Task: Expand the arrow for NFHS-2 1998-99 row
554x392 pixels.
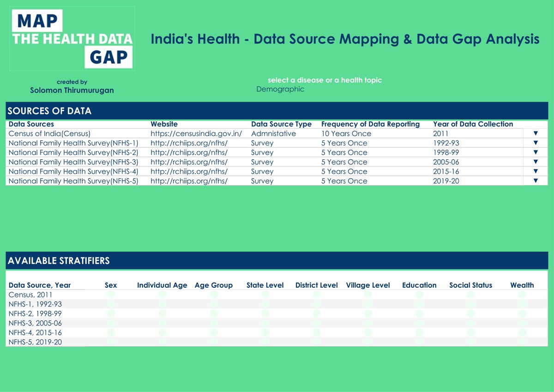Action: point(536,152)
